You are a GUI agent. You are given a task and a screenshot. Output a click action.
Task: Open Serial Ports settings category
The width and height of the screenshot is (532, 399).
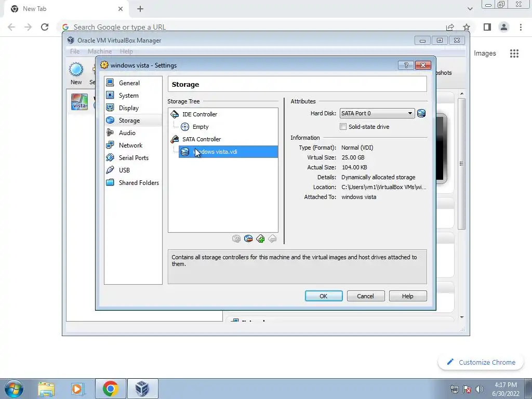(133, 158)
